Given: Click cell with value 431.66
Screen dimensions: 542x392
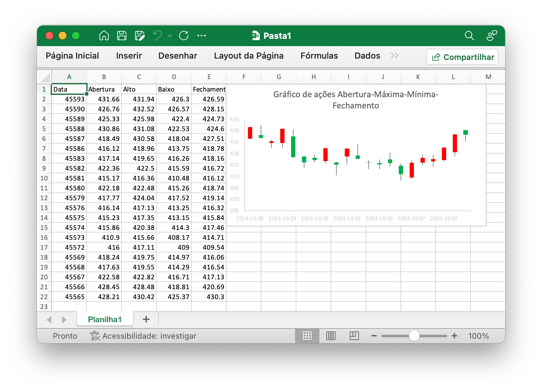Looking at the screenshot, I should (104, 99).
